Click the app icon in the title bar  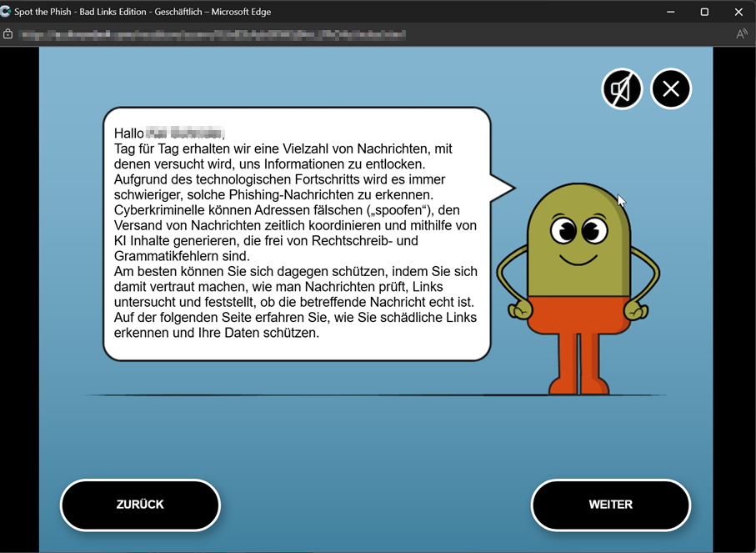click(x=7, y=12)
